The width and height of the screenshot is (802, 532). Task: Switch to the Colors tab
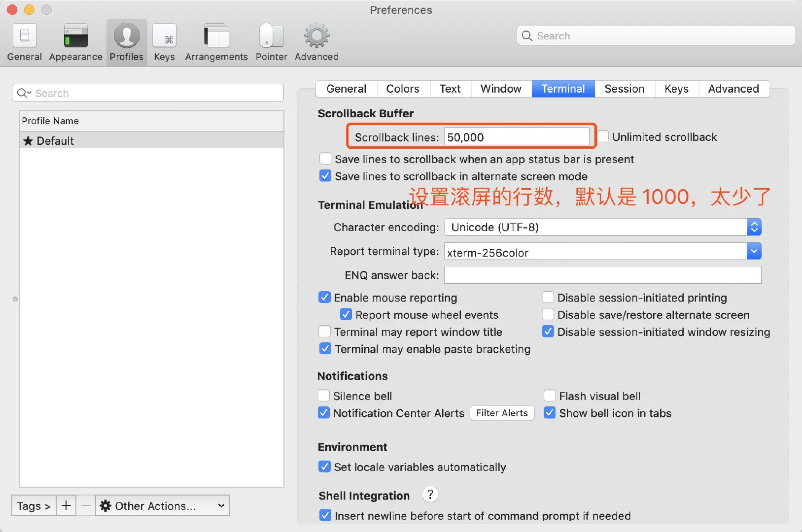pyautogui.click(x=403, y=89)
